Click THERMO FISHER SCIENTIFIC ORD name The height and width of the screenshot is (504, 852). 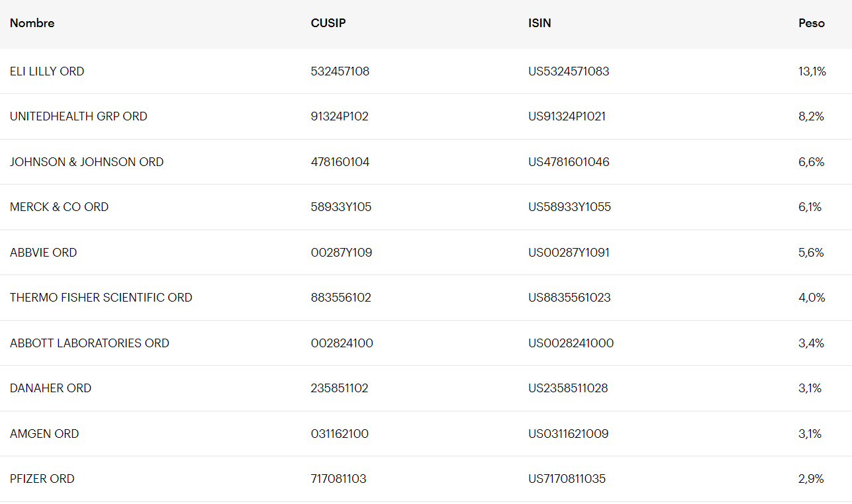pos(101,298)
